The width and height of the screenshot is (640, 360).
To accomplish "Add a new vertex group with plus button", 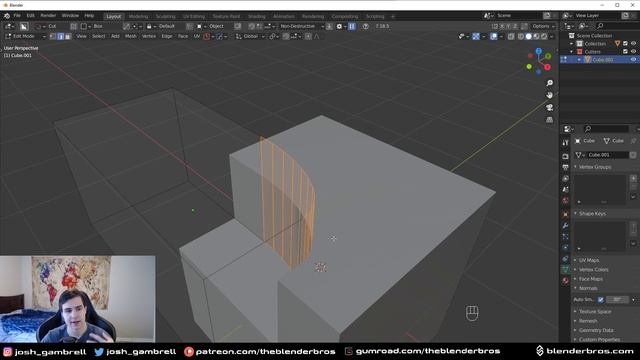I will pos(633,178).
